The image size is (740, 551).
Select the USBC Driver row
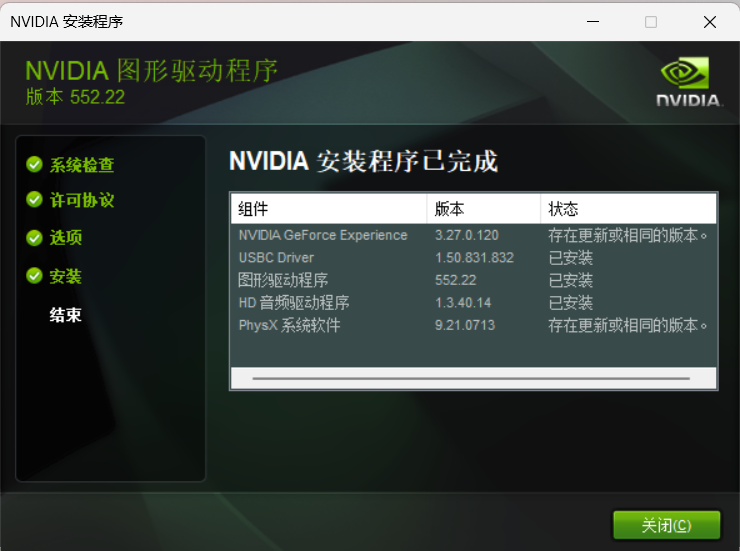click(x=473, y=258)
